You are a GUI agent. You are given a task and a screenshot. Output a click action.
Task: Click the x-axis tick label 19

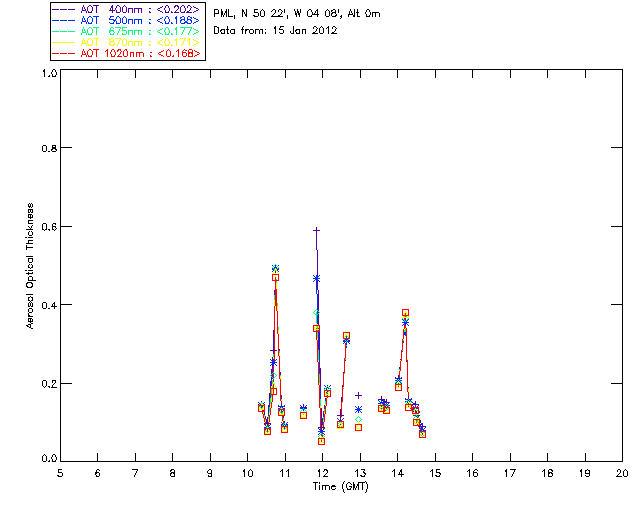[585, 473]
